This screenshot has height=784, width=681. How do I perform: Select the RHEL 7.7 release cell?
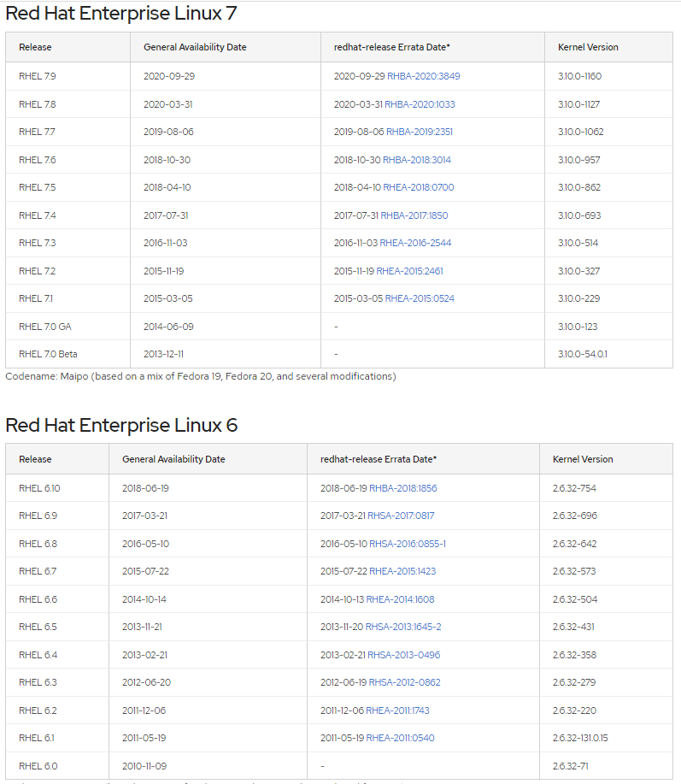pos(68,132)
